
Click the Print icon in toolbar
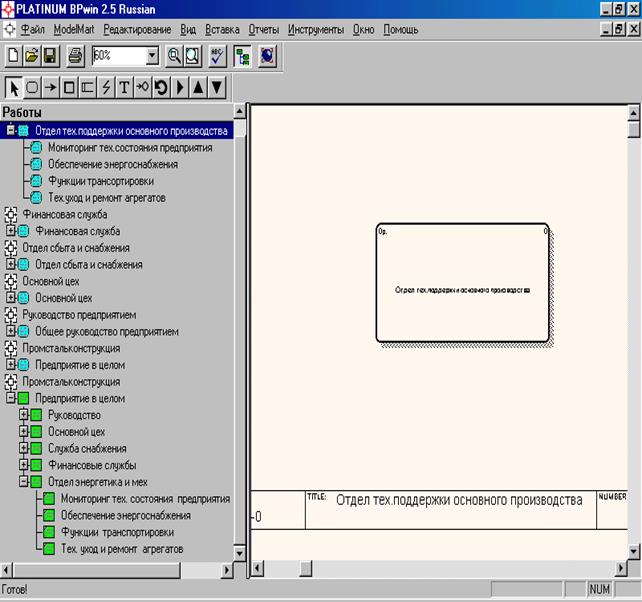click(x=75, y=57)
